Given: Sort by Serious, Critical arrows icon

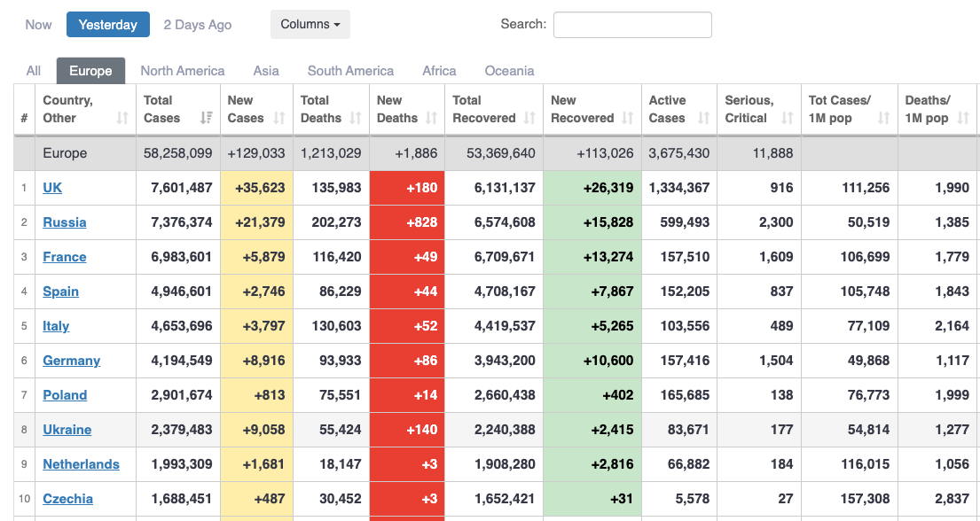Looking at the screenshot, I should 788,118.
